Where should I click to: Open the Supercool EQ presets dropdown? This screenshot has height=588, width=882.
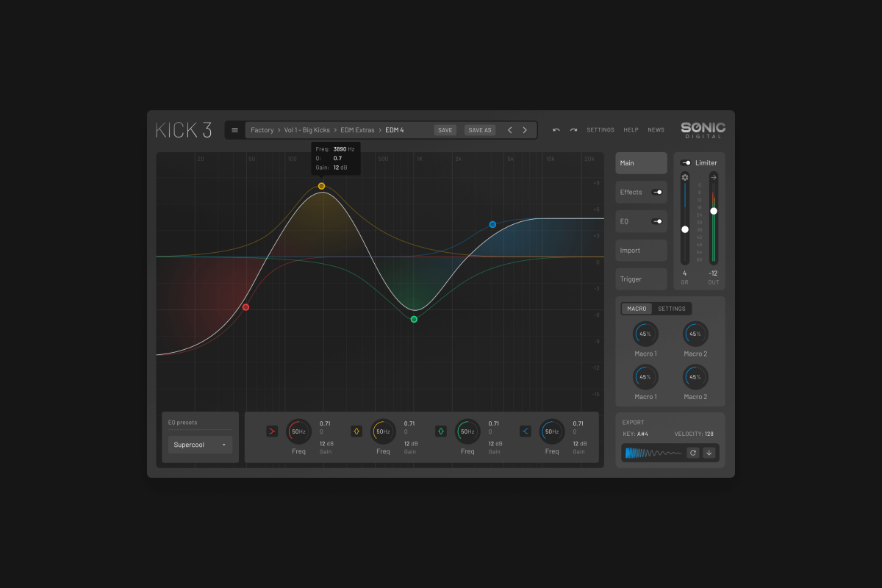(x=200, y=445)
